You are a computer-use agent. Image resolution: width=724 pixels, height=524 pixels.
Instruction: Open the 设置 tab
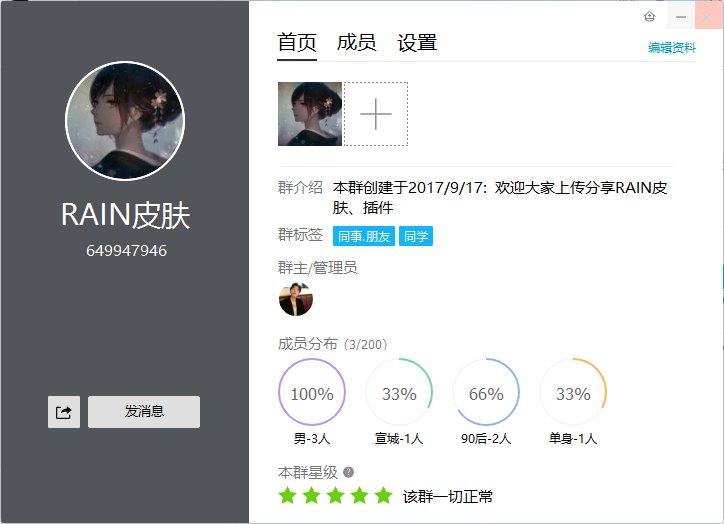click(x=417, y=42)
